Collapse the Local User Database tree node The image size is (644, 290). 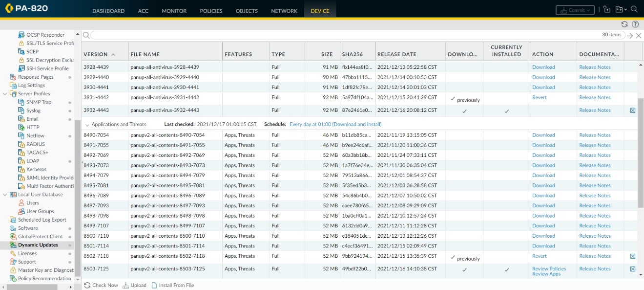coord(5,195)
